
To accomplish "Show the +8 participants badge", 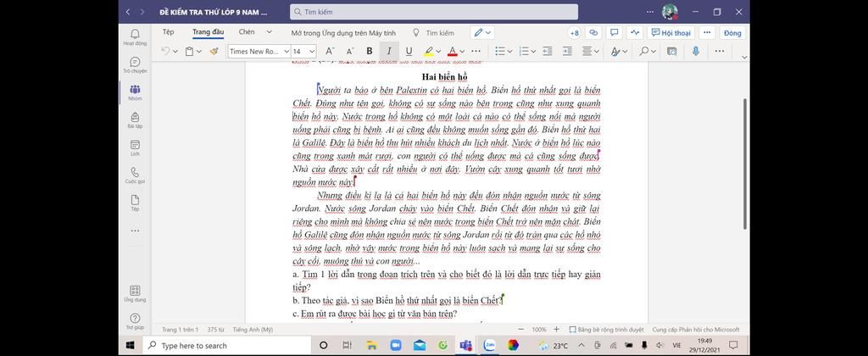I will point(574,33).
